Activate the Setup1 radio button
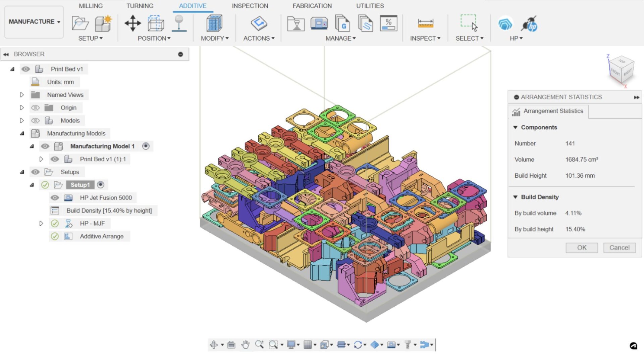The width and height of the screenshot is (644, 354). [100, 185]
